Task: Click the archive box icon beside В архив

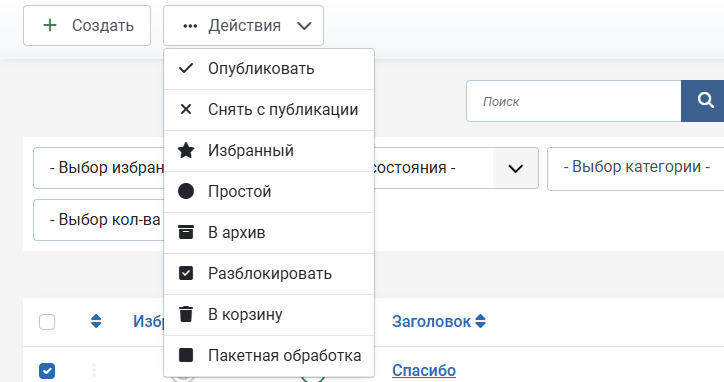Action: click(x=186, y=232)
